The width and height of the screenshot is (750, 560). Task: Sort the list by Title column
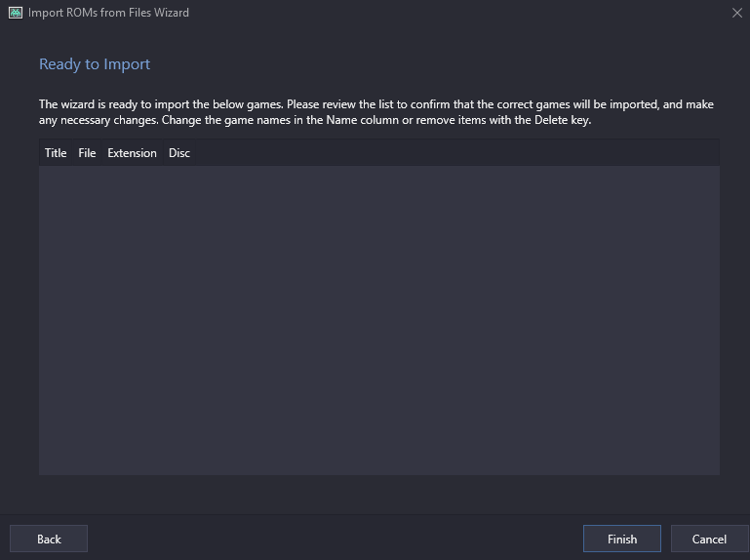[x=56, y=153]
